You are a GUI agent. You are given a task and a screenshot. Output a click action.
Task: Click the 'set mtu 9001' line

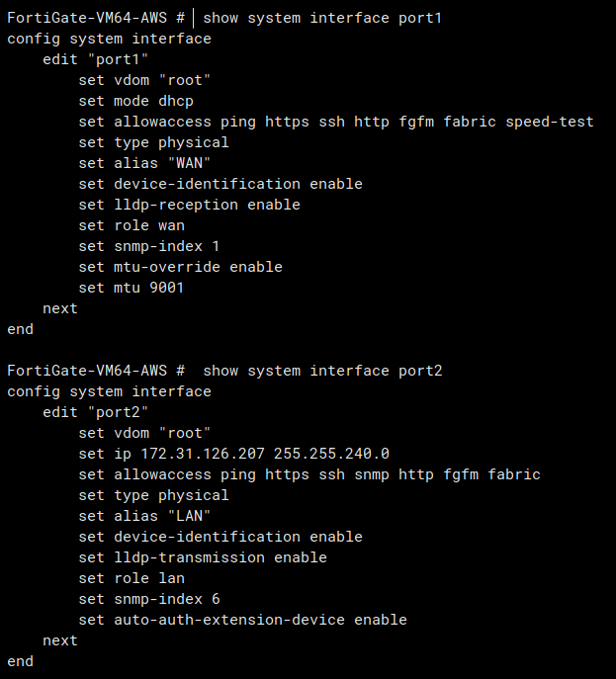tap(132, 288)
